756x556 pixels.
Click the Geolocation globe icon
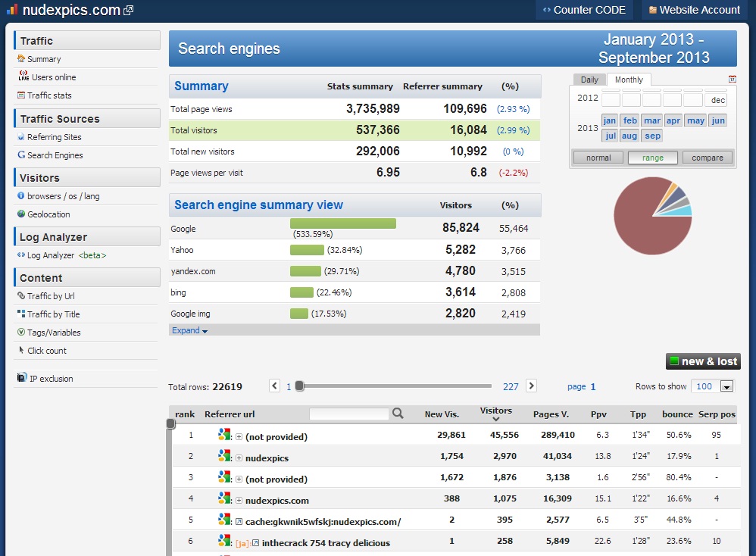click(21, 214)
